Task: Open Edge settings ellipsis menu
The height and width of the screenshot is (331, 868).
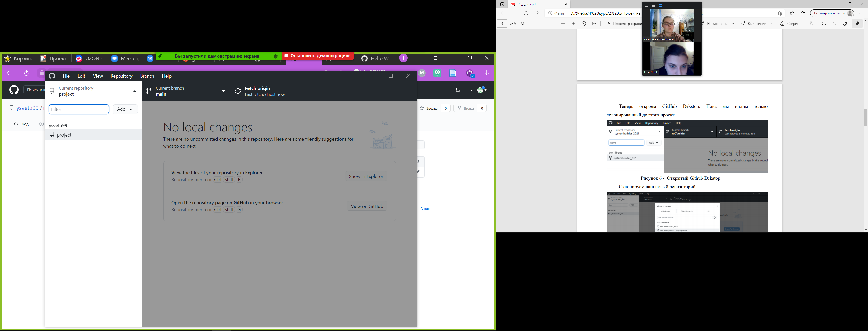Action: coord(861,13)
